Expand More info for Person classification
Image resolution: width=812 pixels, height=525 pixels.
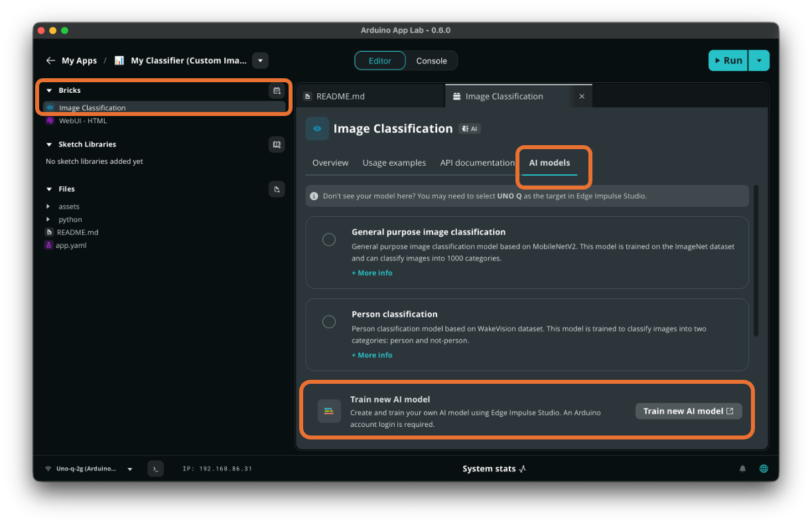pyautogui.click(x=372, y=355)
